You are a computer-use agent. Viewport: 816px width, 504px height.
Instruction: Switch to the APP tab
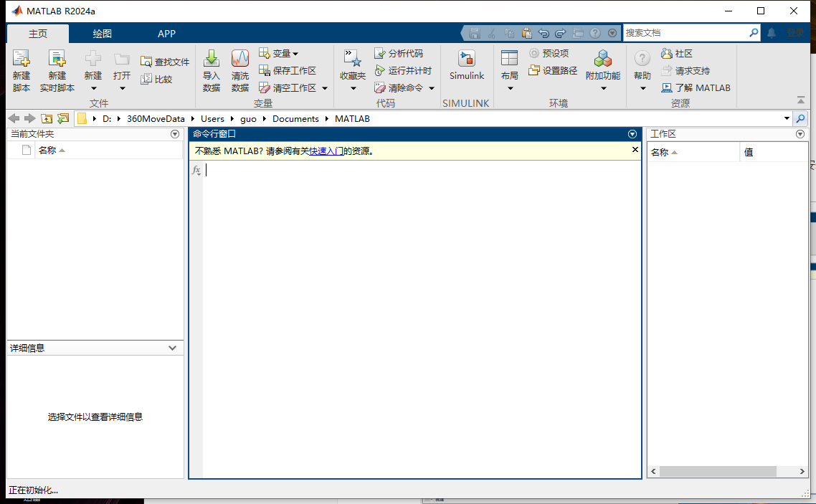166,33
